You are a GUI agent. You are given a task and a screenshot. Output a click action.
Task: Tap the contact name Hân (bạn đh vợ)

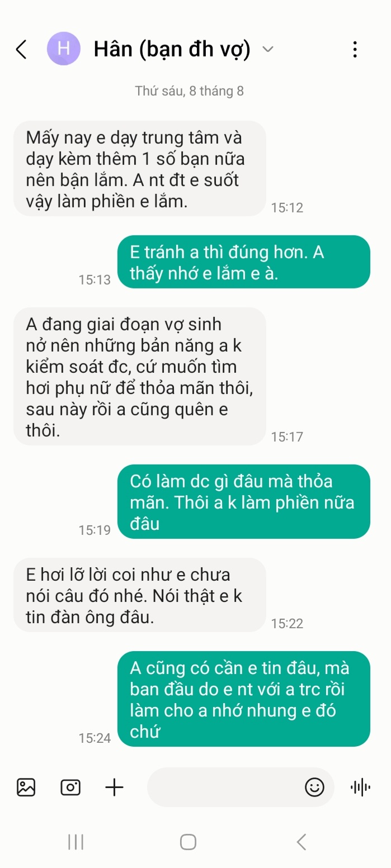pyautogui.click(x=172, y=50)
